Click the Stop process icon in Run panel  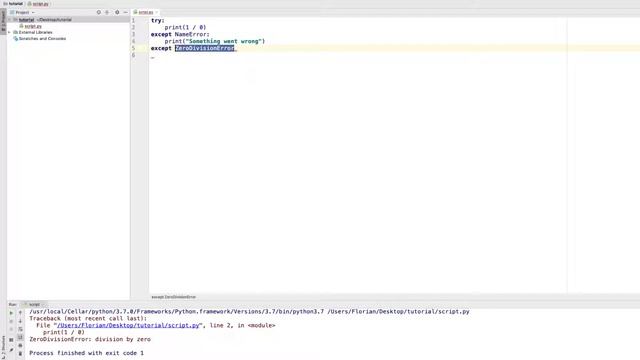11,321
